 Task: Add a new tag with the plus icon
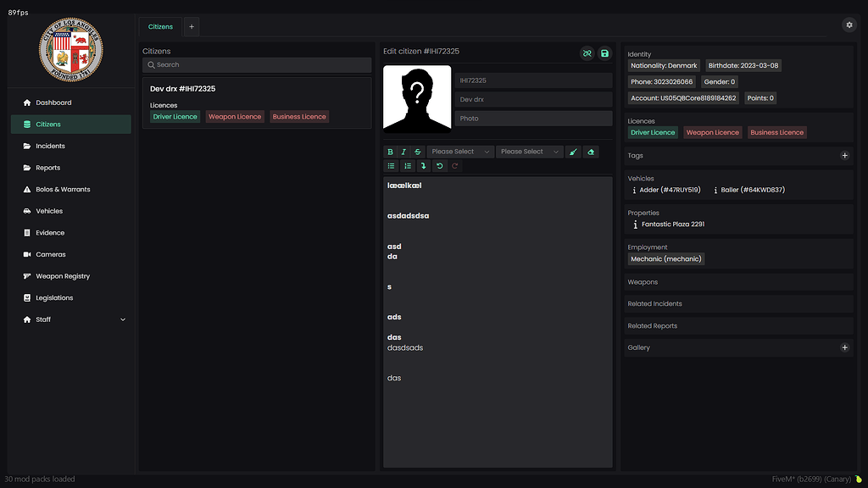pos(844,156)
